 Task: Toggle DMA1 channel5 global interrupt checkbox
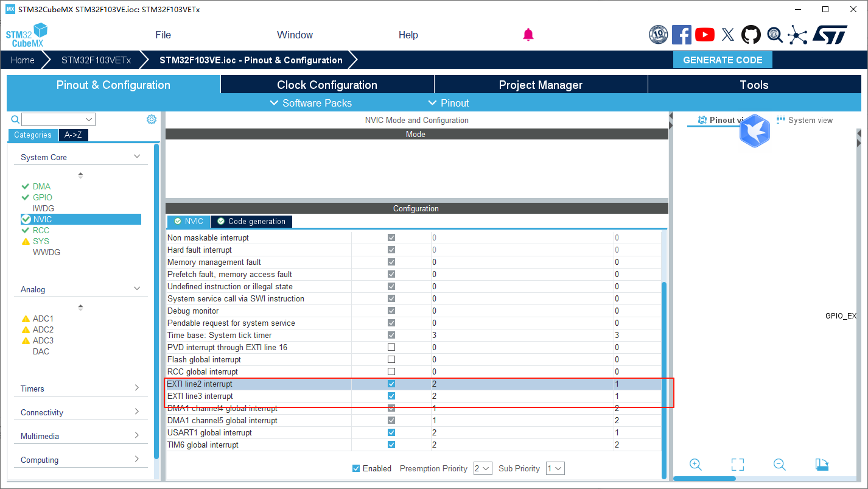point(391,420)
